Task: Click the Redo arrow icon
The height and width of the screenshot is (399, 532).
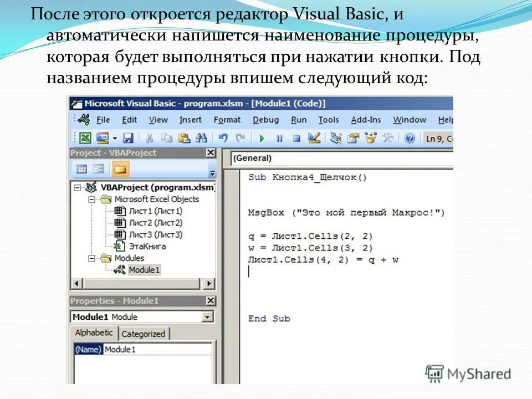Action: [241, 138]
